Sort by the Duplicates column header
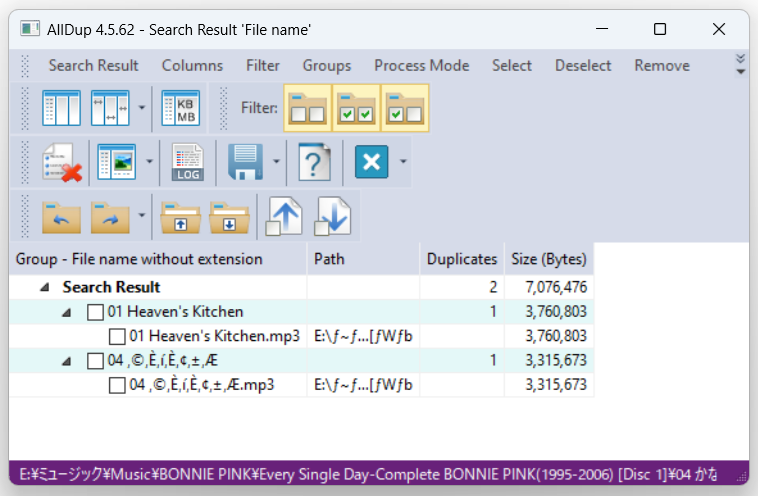758x496 pixels. (462, 259)
